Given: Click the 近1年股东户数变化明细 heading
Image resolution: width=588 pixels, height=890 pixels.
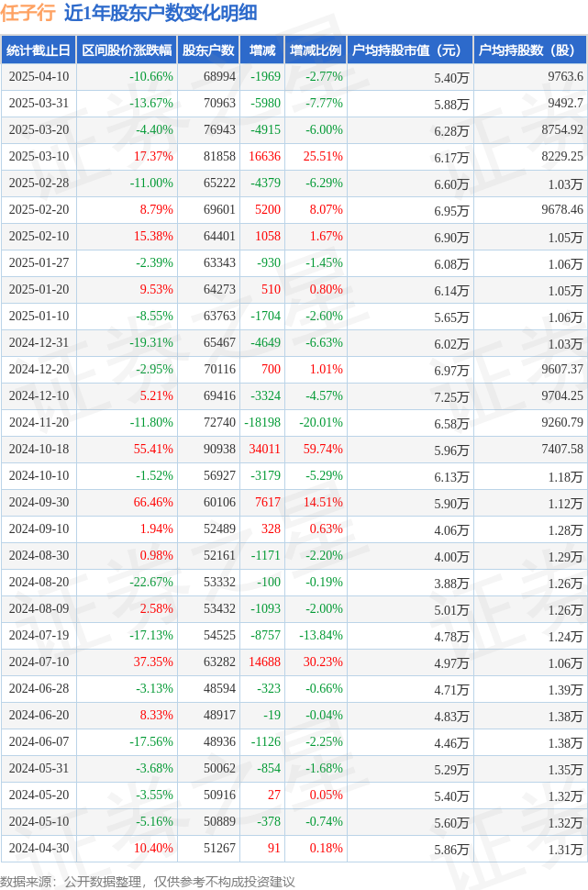Looking at the screenshot, I should 161,13.
